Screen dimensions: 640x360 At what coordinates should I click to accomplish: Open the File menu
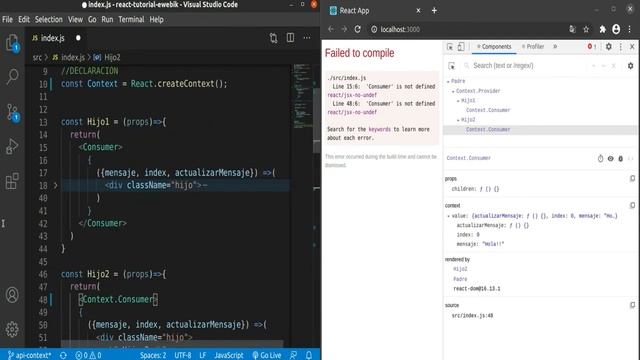click(x=7, y=19)
